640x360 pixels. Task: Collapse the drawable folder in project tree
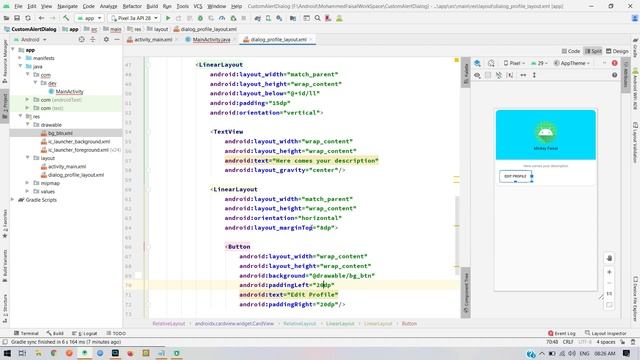28,124
